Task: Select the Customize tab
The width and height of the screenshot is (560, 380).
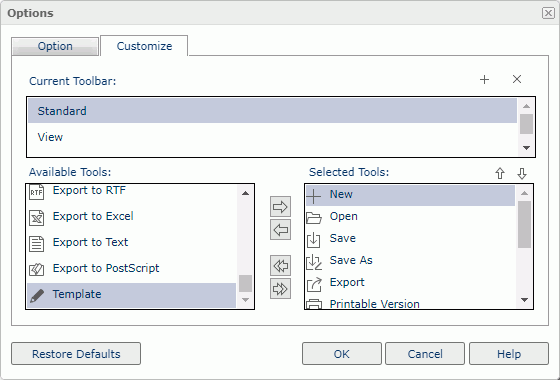Action: click(144, 46)
